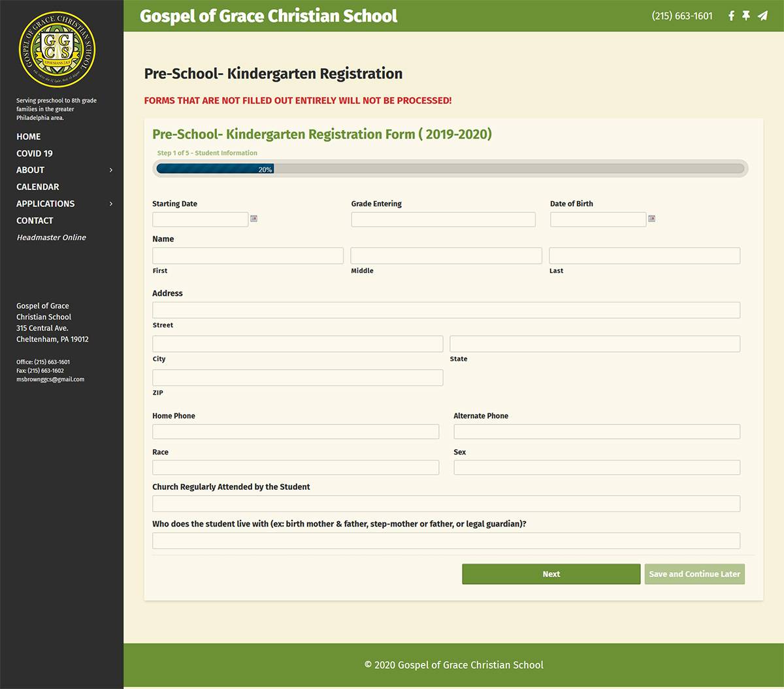Expand the ABOUT submenu arrow
Image resolution: width=784 pixels, height=689 pixels.
[x=111, y=170]
